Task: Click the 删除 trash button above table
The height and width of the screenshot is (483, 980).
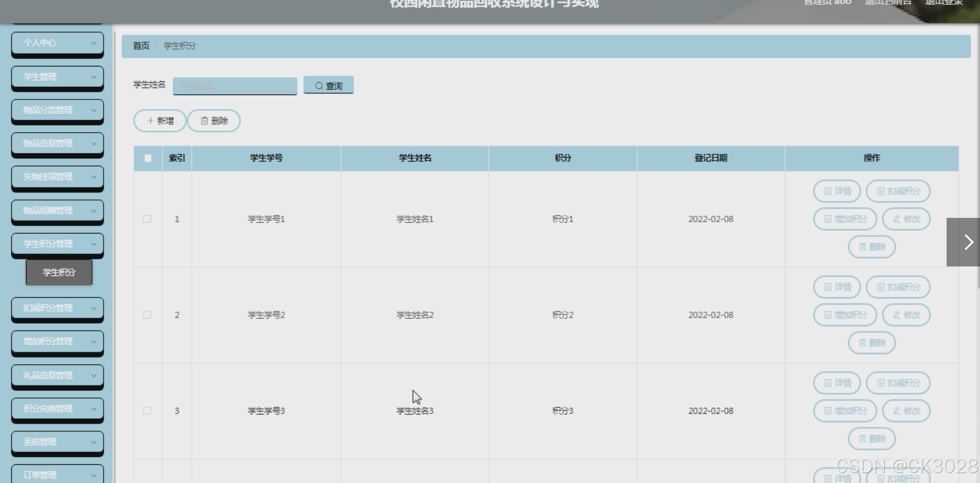Action: click(x=214, y=121)
